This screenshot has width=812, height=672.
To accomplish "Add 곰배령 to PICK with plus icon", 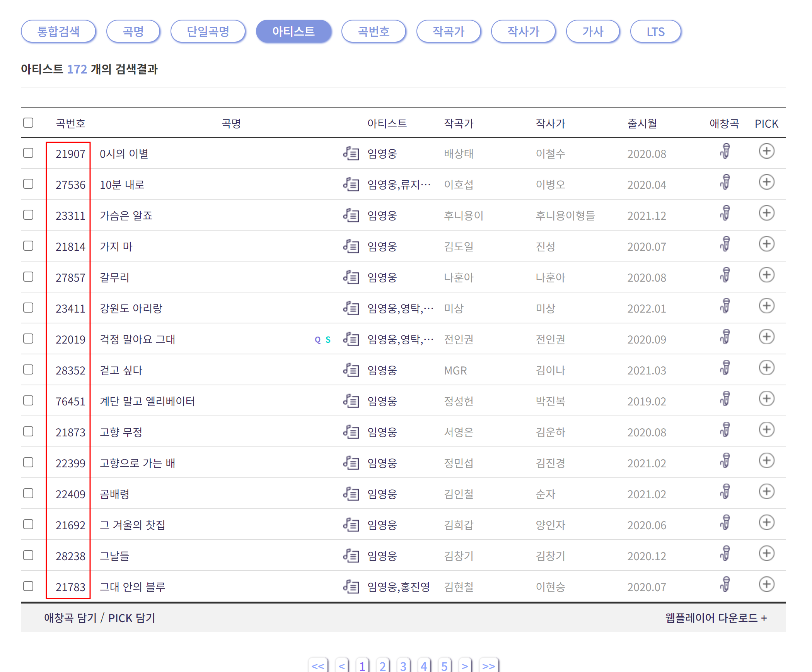I will pos(767,492).
